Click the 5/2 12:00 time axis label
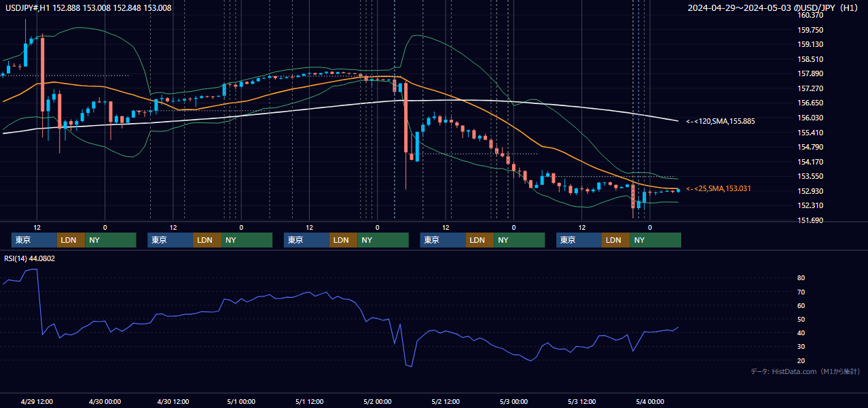Image resolution: width=868 pixels, height=408 pixels. [446, 401]
